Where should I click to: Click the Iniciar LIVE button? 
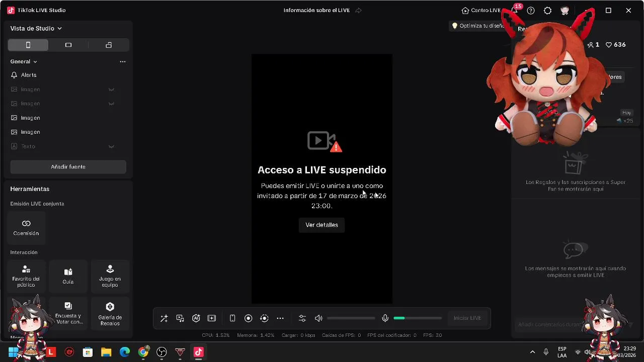467,318
